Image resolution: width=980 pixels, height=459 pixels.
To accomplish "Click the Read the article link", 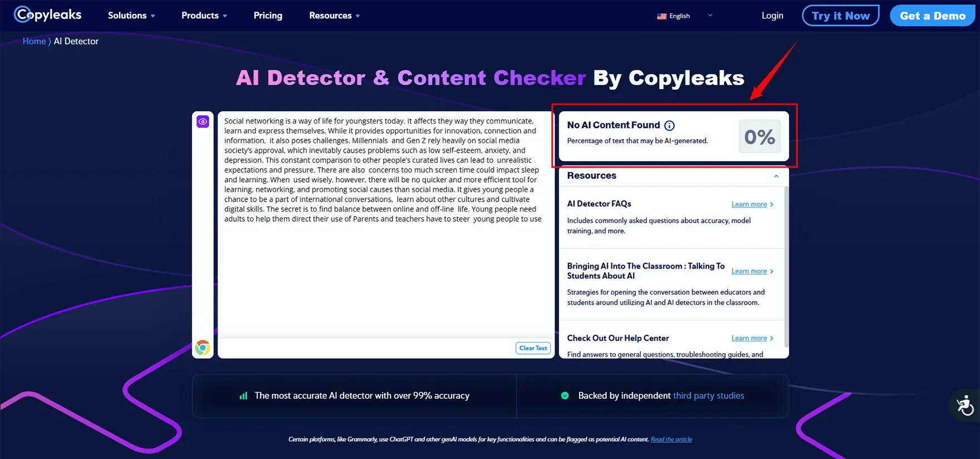I will coord(671,440).
